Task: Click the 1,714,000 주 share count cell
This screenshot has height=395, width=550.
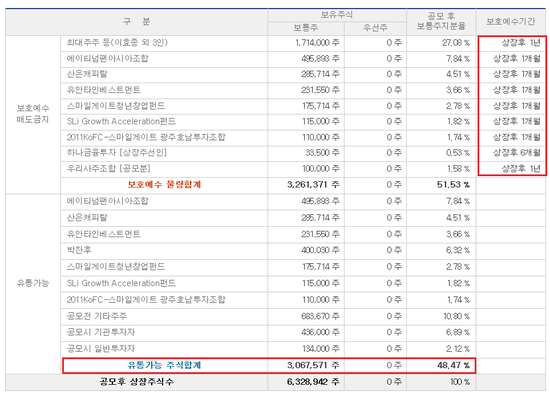Action: point(317,43)
